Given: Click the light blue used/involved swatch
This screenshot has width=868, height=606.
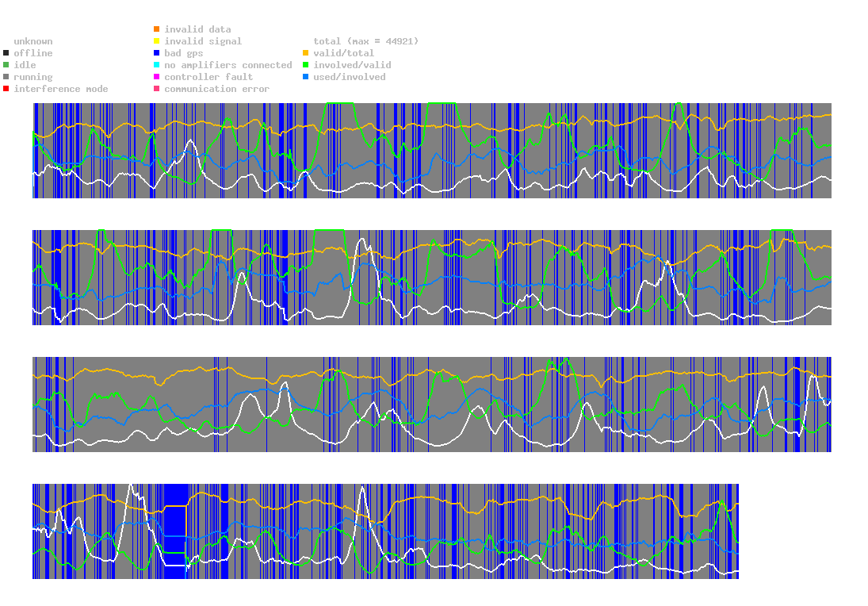Looking at the screenshot, I should tap(305, 77).
